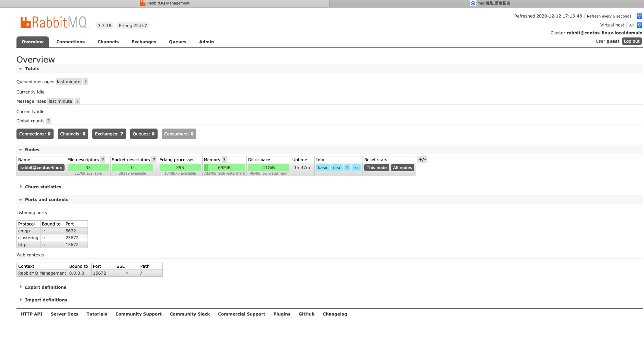The height and width of the screenshot is (342, 644).
Task: Open the Virtual host All dropdown
Action: click(x=634, y=25)
